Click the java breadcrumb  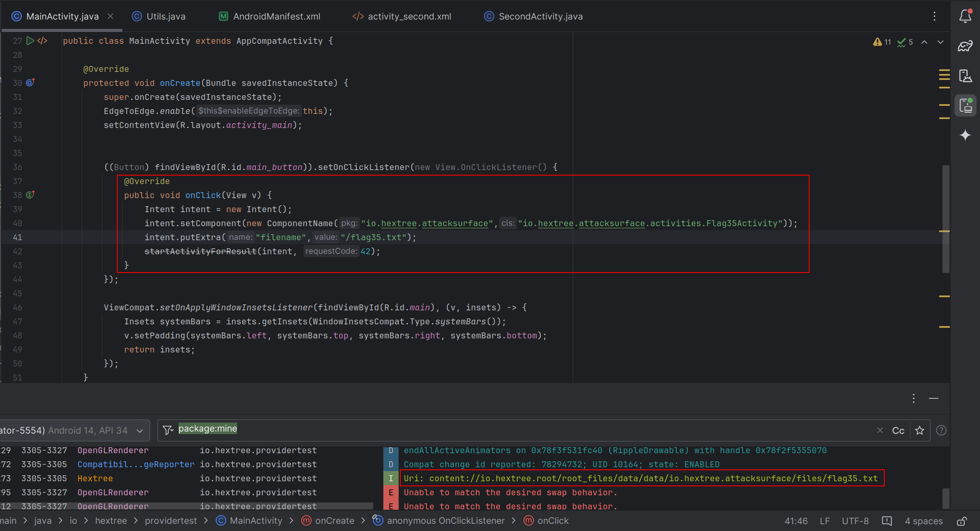pyautogui.click(x=42, y=521)
